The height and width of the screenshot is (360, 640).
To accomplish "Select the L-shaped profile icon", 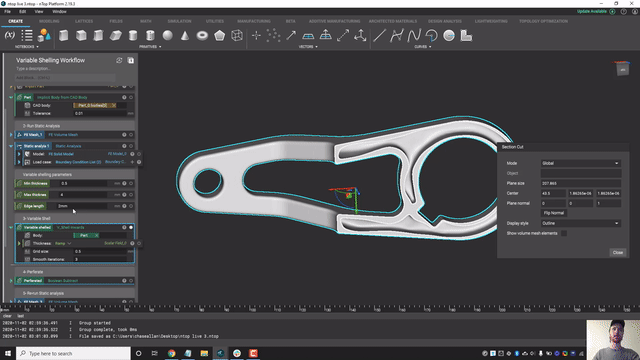I will [466, 36].
